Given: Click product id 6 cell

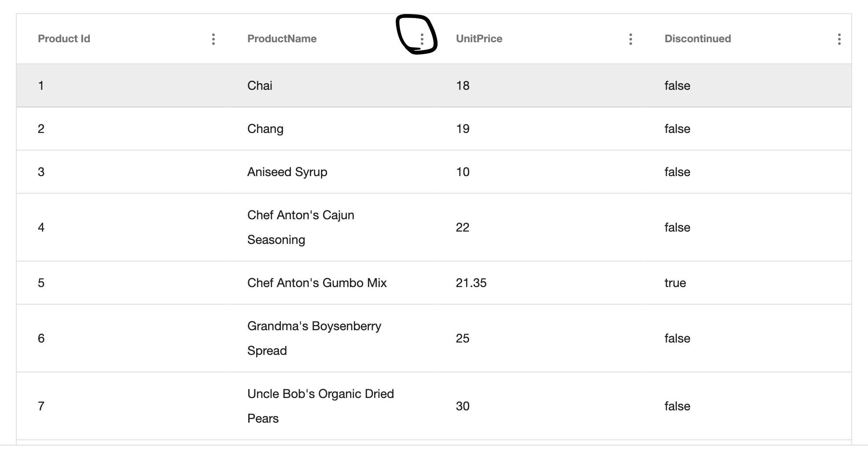Looking at the screenshot, I should 41,338.
